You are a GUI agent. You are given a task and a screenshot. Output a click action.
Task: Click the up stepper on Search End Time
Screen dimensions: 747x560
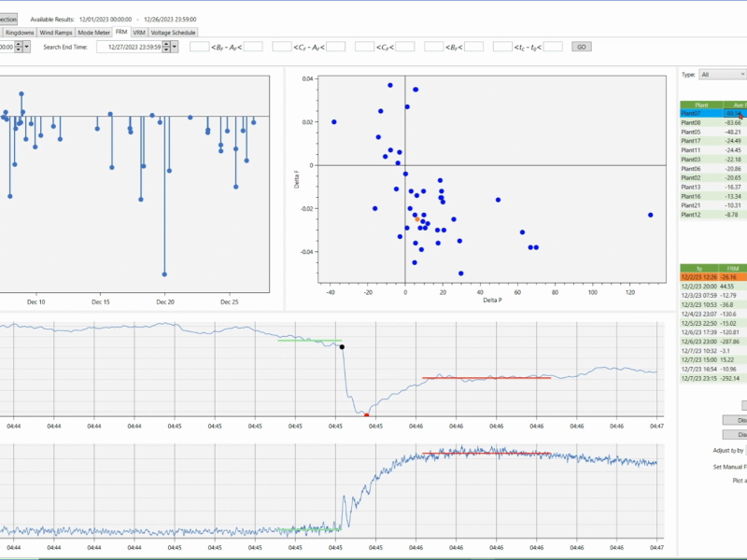coord(165,43)
